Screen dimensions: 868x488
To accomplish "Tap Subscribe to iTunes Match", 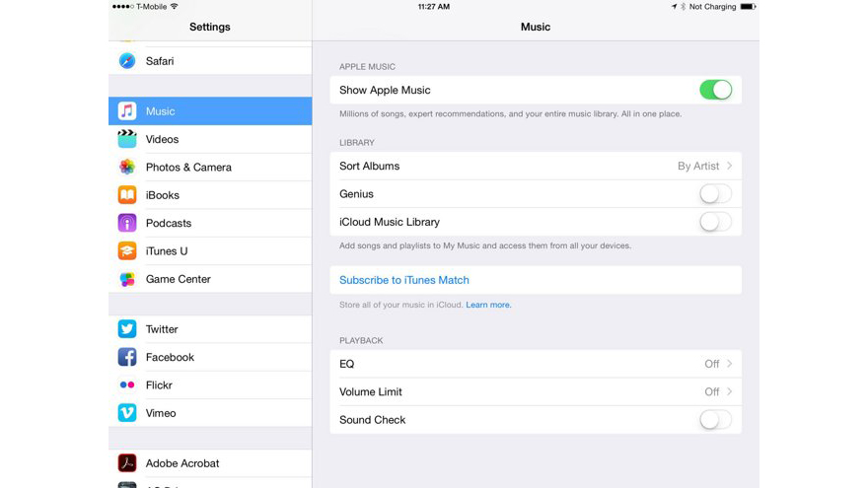I will click(x=404, y=280).
